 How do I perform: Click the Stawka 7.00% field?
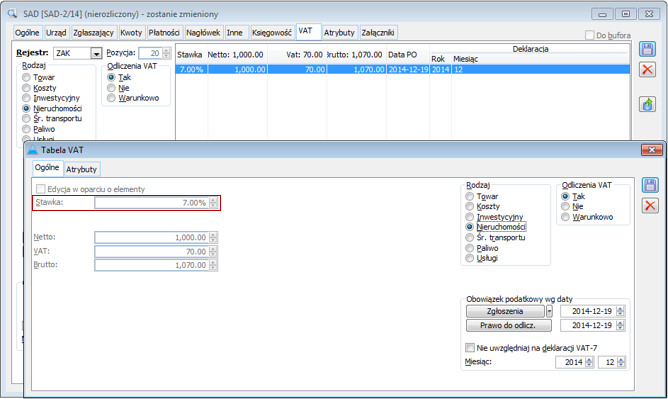(x=152, y=203)
